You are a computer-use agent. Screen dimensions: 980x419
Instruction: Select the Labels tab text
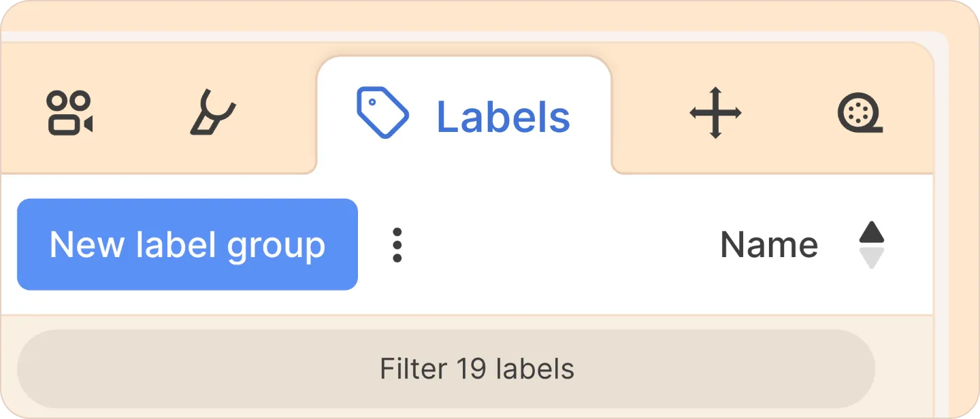pos(503,117)
